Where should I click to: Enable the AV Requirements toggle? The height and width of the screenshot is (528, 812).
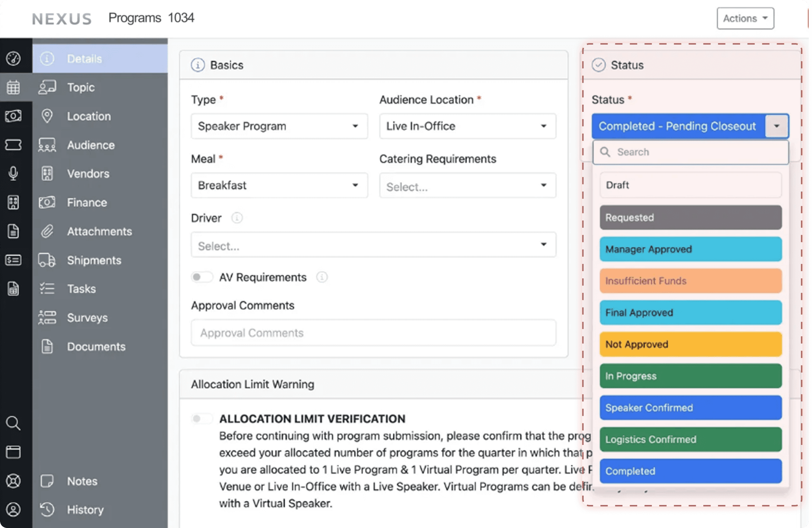click(201, 277)
